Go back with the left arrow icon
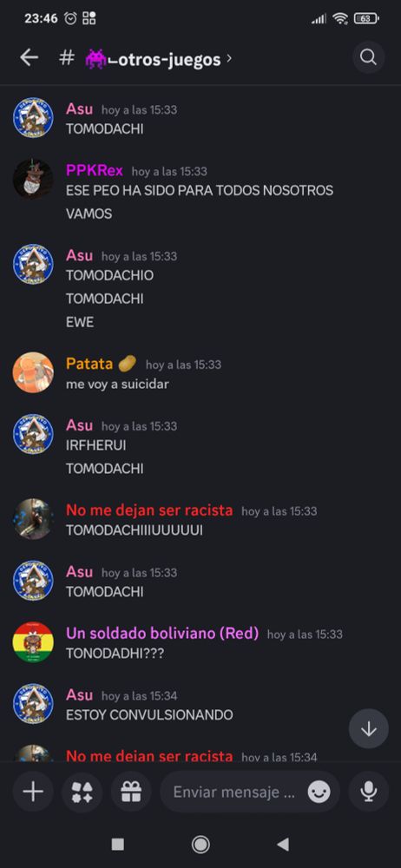 [29, 57]
